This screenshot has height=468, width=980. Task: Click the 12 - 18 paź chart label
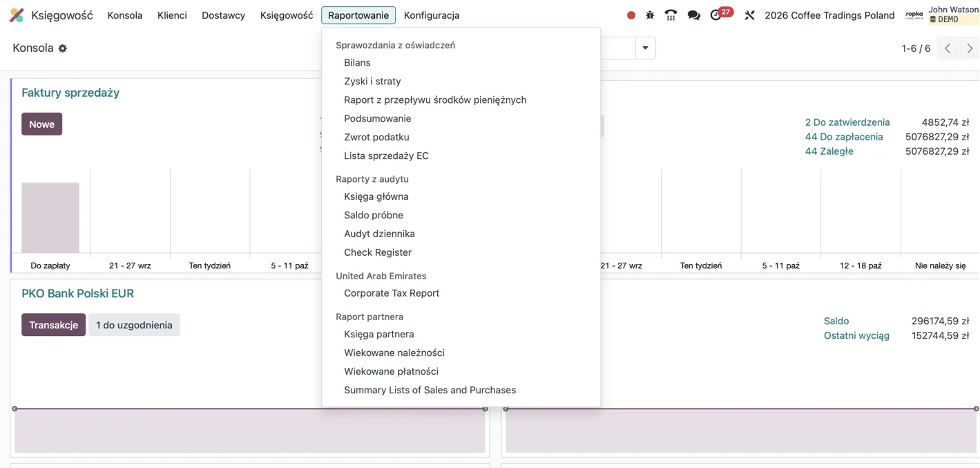click(x=861, y=265)
